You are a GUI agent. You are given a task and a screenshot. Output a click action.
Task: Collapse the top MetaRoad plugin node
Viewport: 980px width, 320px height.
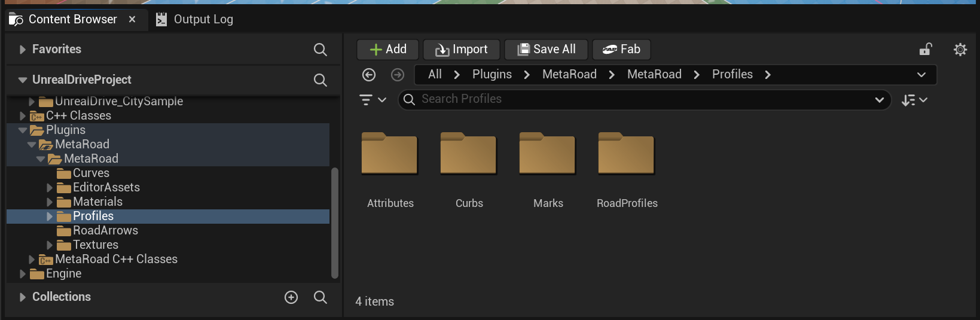(x=32, y=145)
